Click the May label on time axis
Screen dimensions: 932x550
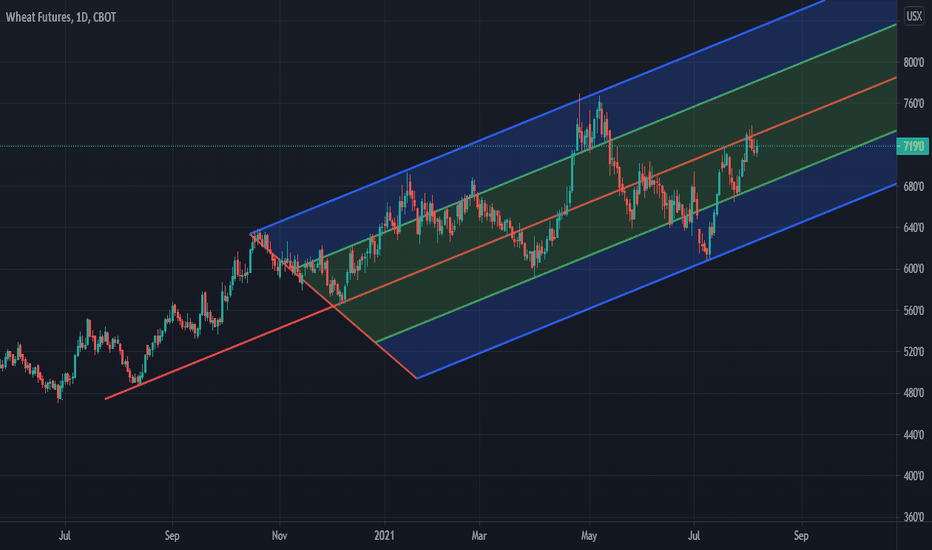pos(588,536)
